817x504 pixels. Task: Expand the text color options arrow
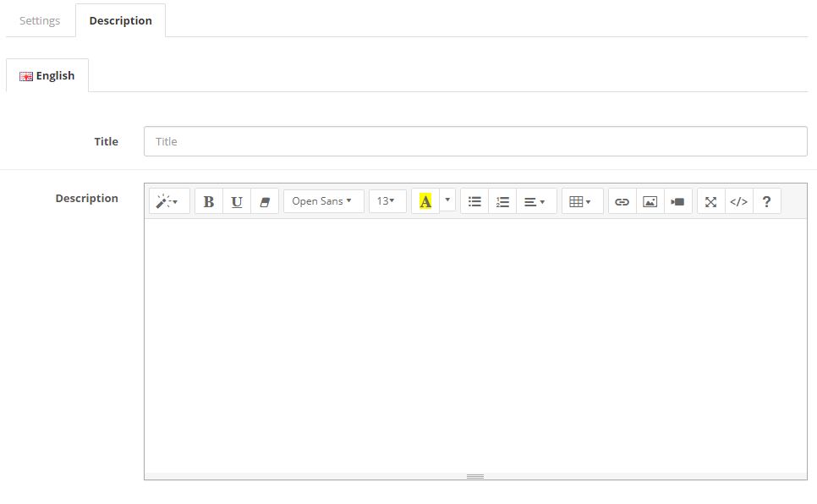coord(447,200)
